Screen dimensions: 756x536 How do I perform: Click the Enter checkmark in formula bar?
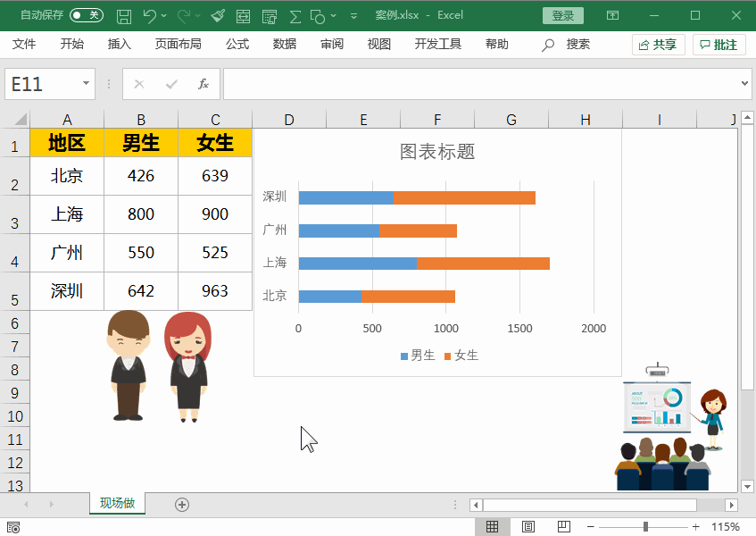coord(171,85)
